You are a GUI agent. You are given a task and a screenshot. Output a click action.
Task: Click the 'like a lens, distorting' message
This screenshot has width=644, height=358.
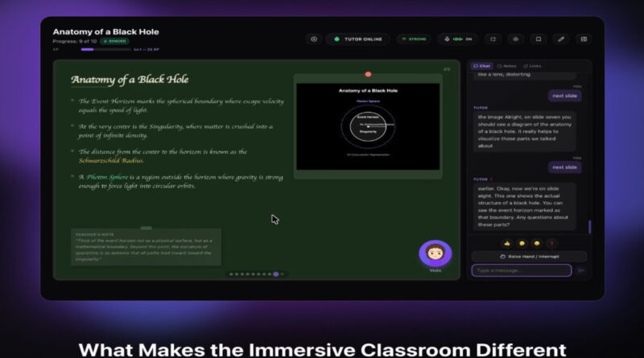coord(525,75)
